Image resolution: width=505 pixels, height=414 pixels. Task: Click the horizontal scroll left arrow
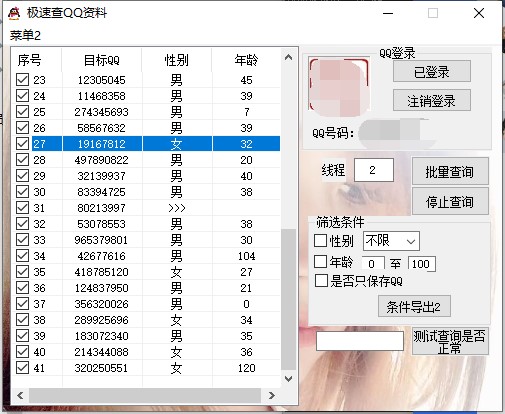(20, 395)
